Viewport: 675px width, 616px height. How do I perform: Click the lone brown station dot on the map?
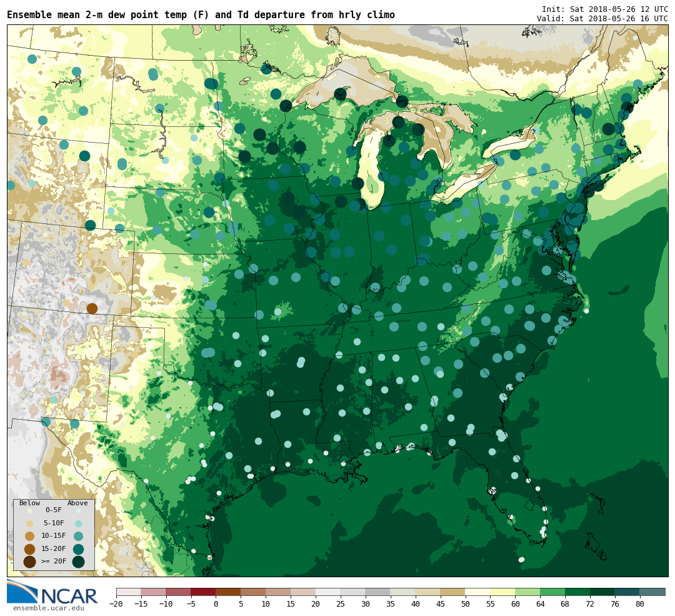tap(92, 308)
